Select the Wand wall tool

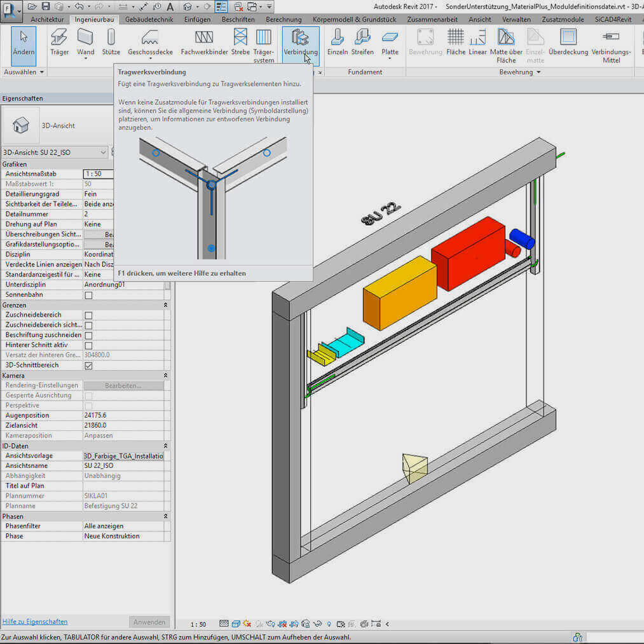pos(85,42)
